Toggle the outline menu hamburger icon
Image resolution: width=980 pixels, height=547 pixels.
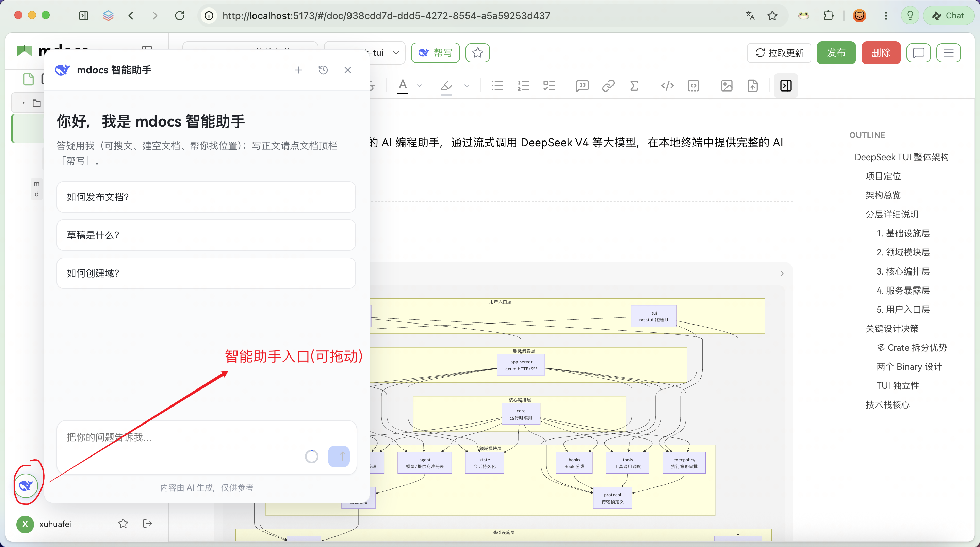pos(948,52)
